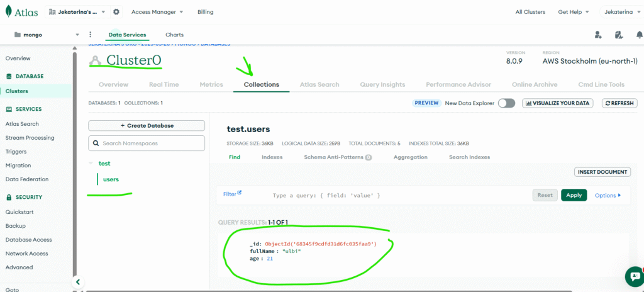
Task: Open the Metrics tab
Action: (x=211, y=84)
